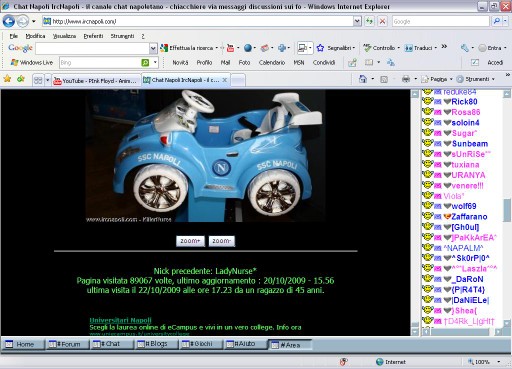This screenshot has height=369, width=512.
Task: Click the user list vertical scrollbar thumb
Action: [x=507, y=210]
